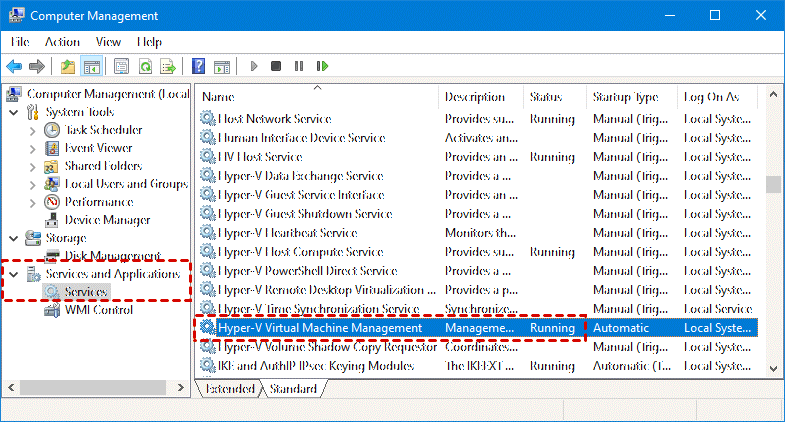Click the tree pane horizontal scroll thumb
The height and width of the screenshot is (422, 785).
point(93,387)
